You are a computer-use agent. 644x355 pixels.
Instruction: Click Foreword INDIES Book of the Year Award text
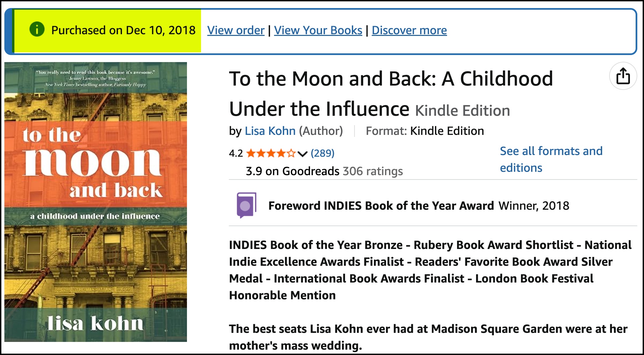click(x=381, y=205)
